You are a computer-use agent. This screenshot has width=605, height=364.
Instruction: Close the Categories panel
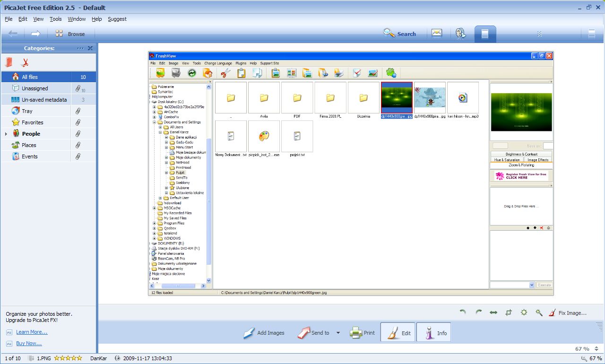[90, 48]
